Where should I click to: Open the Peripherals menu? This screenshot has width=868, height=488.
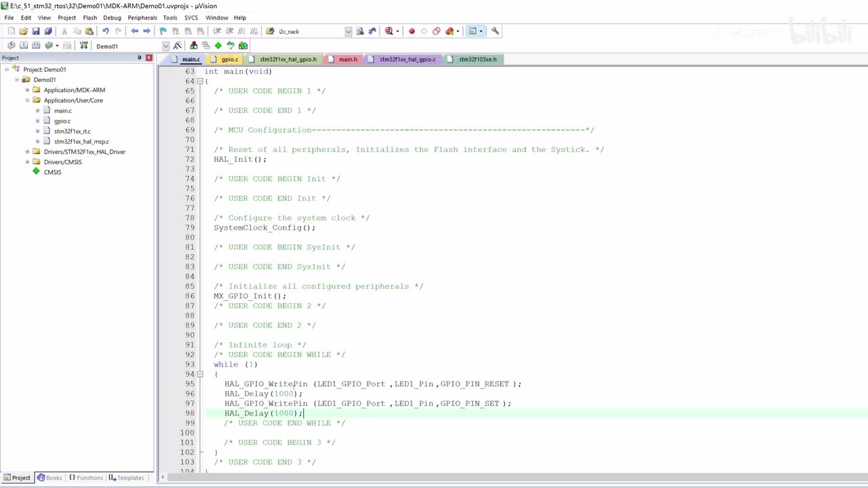pos(142,18)
